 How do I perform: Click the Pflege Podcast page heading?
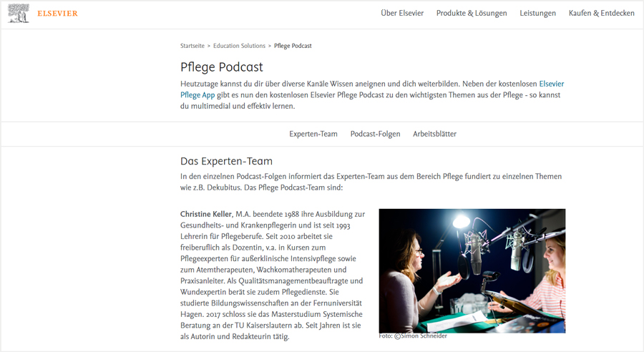tap(221, 67)
